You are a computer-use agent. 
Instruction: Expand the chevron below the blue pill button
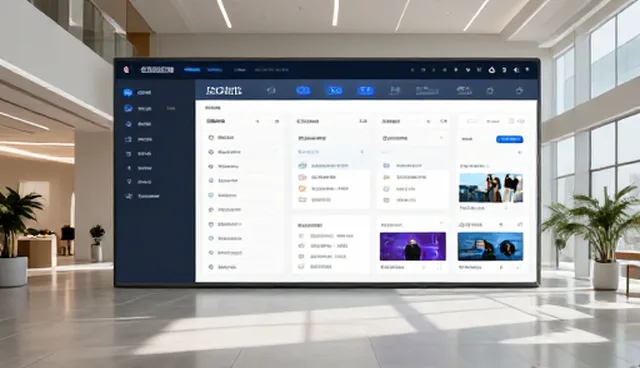520,153
